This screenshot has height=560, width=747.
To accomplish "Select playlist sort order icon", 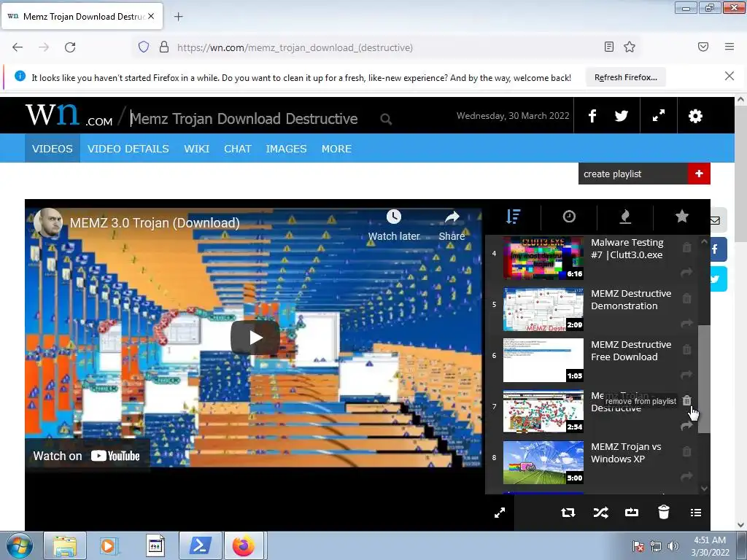I will (x=513, y=217).
